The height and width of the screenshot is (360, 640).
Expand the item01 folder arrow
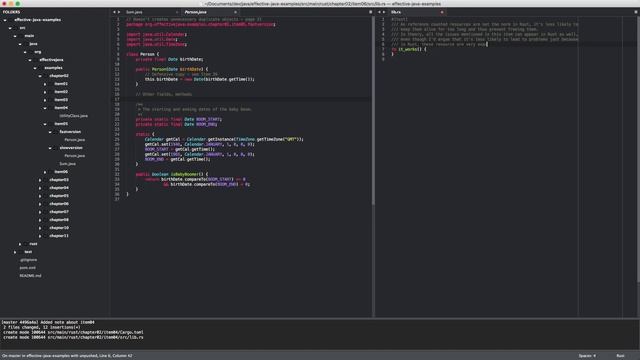coord(45,84)
